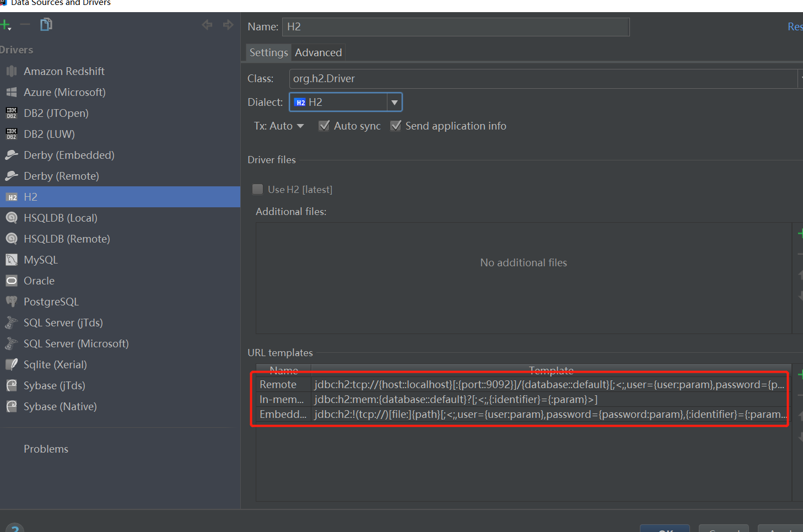Click the Template column header

click(551, 370)
